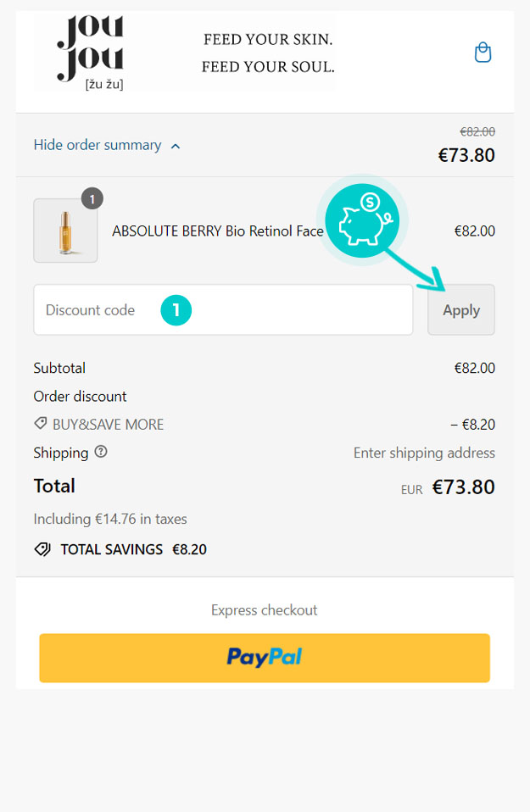This screenshot has width=530, height=812.
Task: Click the jou jou brand logo
Action: coord(91,53)
